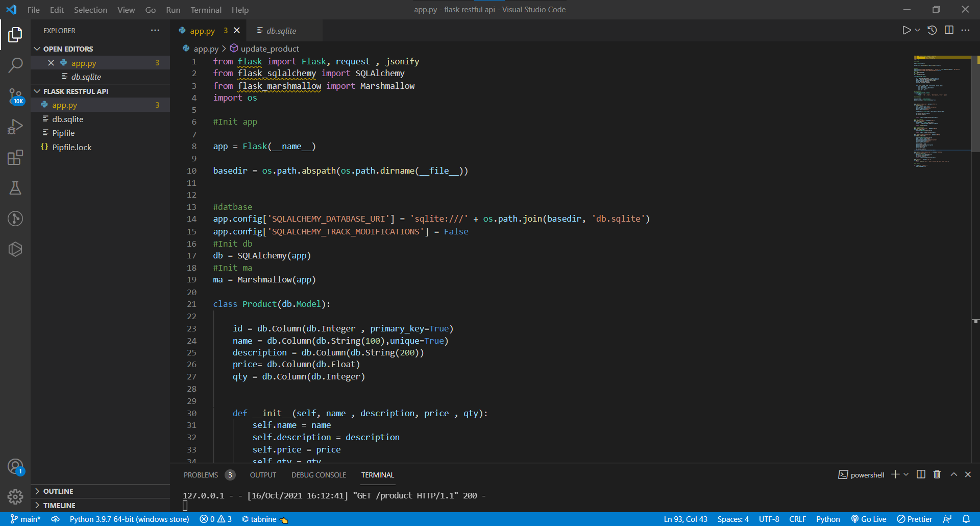The width and height of the screenshot is (980, 526).
Task: Click Python 3.9.7 interpreter selector
Action: click(x=129, y=519)
